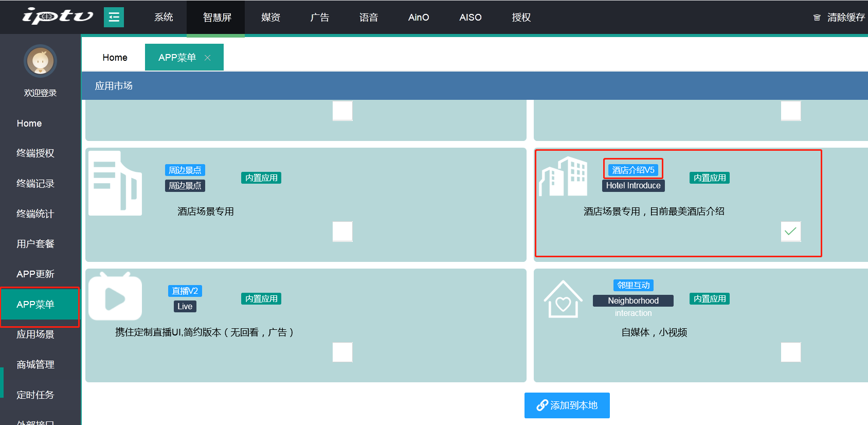The image size is (868, 425).
Task: Click the user avatar picture
Action: click(40, 61)
